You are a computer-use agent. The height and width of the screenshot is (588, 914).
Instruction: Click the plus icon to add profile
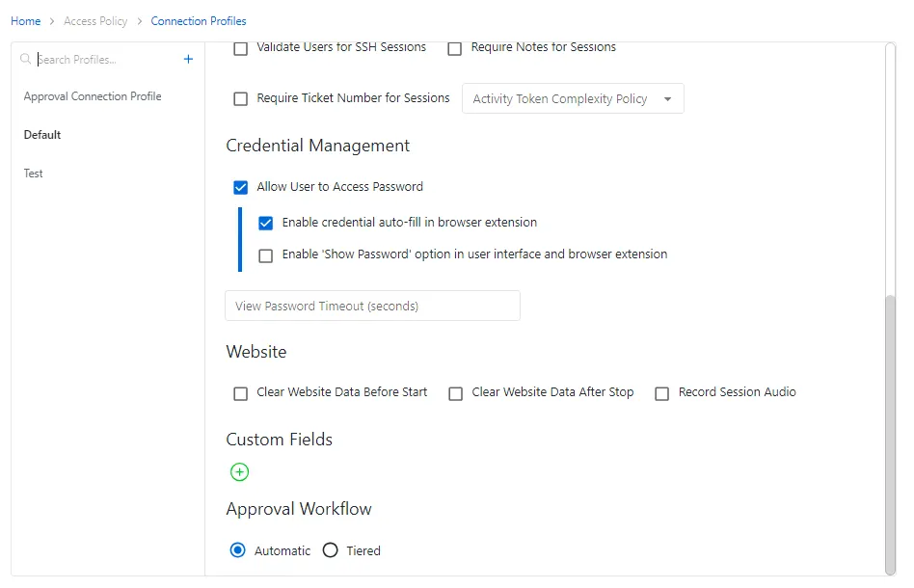tap(188, 59)
